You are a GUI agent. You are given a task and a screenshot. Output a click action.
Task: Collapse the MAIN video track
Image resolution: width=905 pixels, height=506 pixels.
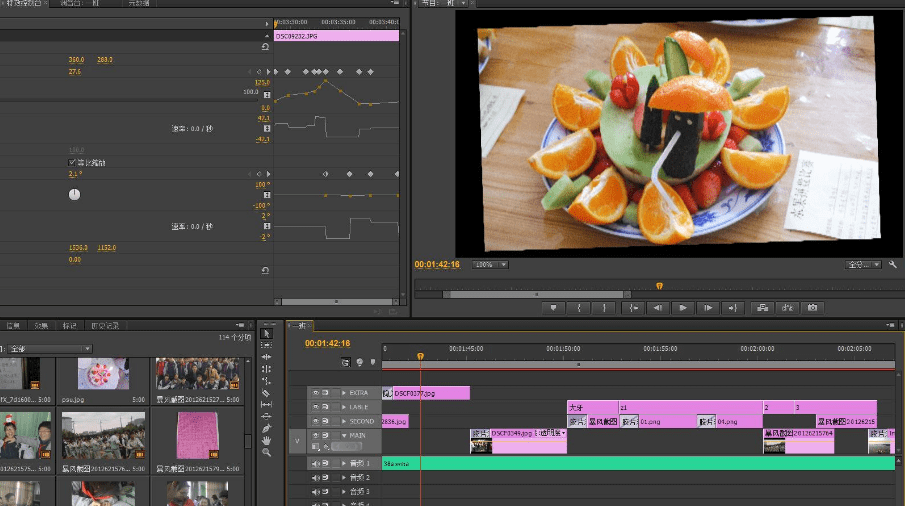click(x=343, y=436)
